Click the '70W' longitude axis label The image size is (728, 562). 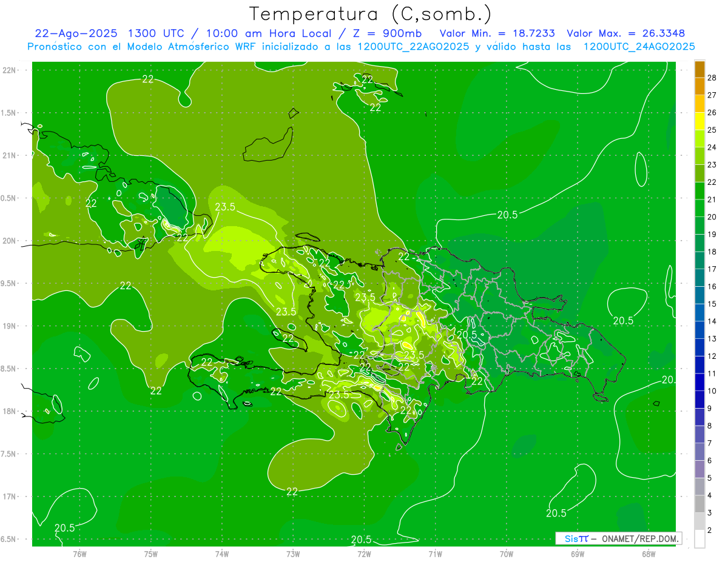[x=507, y=554]
